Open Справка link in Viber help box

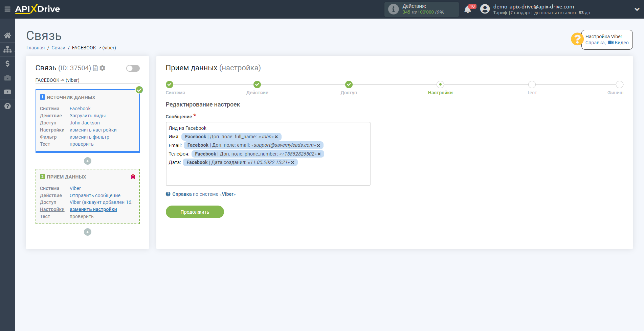[595, 43]
